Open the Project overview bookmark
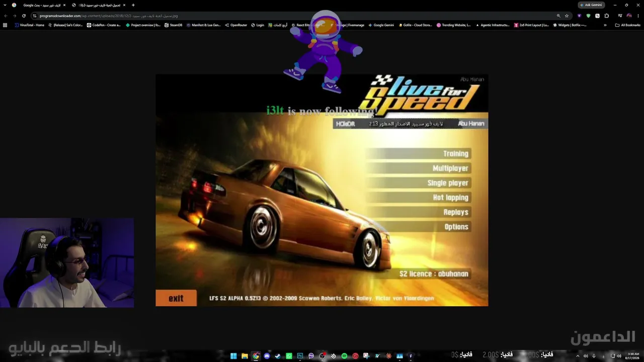The image size is (644, 362). pos(143,25)
